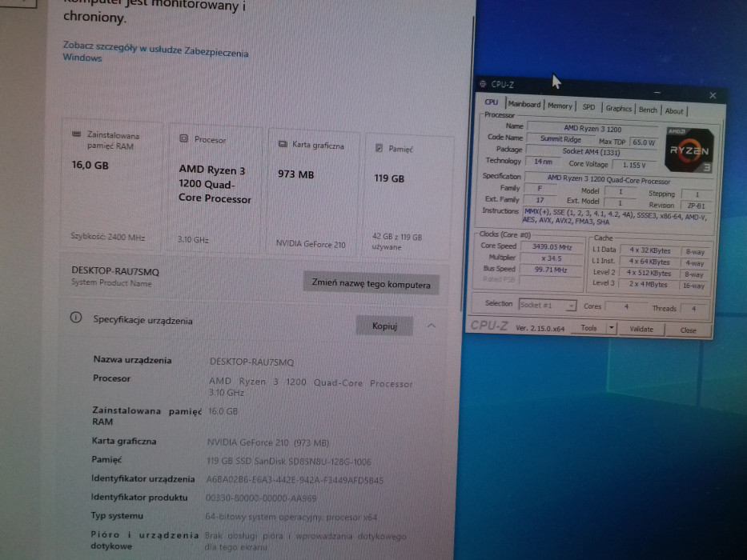
Task: Open the Mainboard tab in CPU-Z
Action: [524, 104]
